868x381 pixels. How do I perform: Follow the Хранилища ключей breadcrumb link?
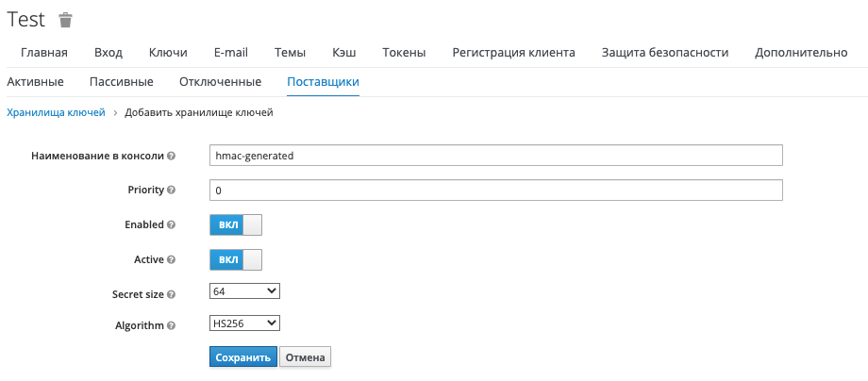pyautogui.click(x=56, y=112)
